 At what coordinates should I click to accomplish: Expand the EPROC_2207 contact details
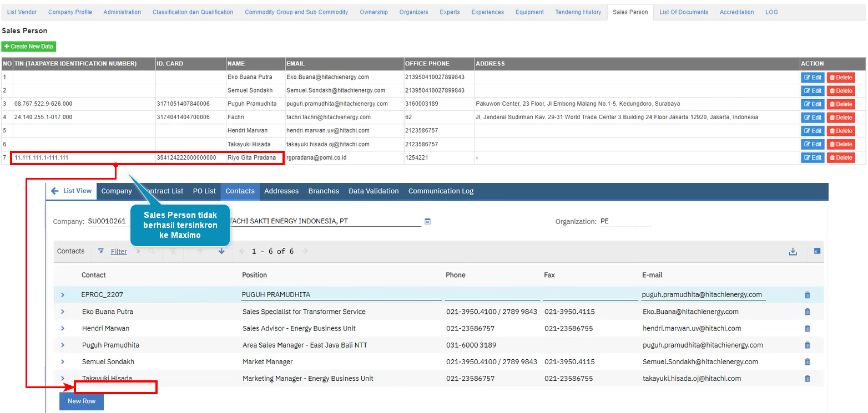[x=63, y=295]
